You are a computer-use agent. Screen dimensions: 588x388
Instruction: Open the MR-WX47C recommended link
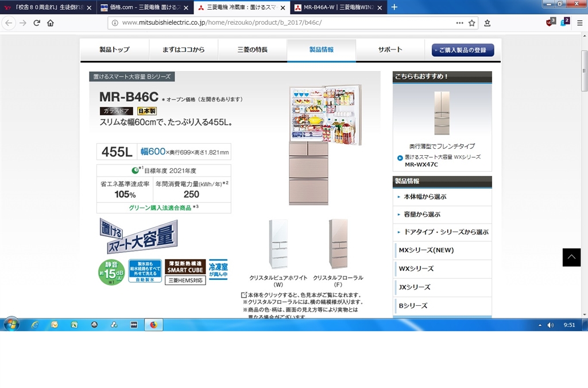coord(421,164)
